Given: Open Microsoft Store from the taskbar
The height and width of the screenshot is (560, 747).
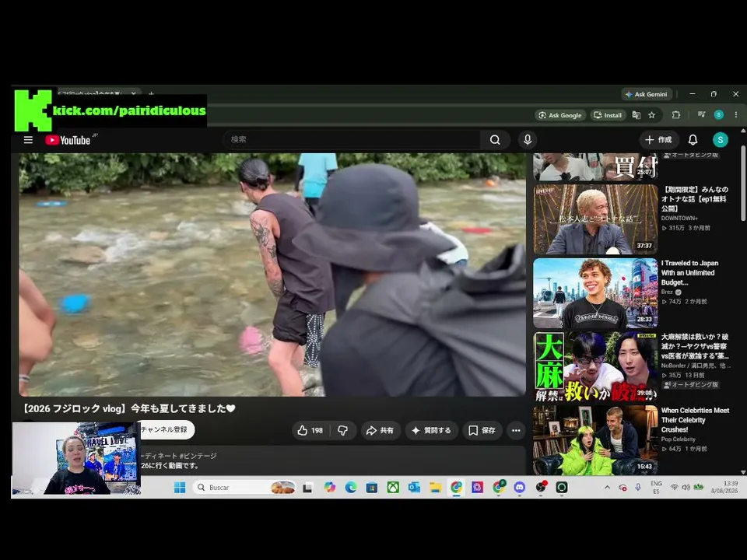Looking at the screenshot, I should tap(372, 487).
